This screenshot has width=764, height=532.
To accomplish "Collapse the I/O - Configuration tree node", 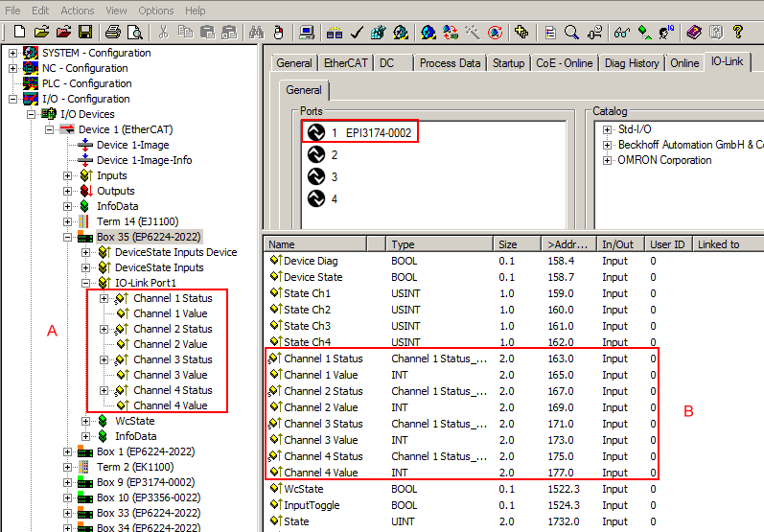I will tap(13, 99).
